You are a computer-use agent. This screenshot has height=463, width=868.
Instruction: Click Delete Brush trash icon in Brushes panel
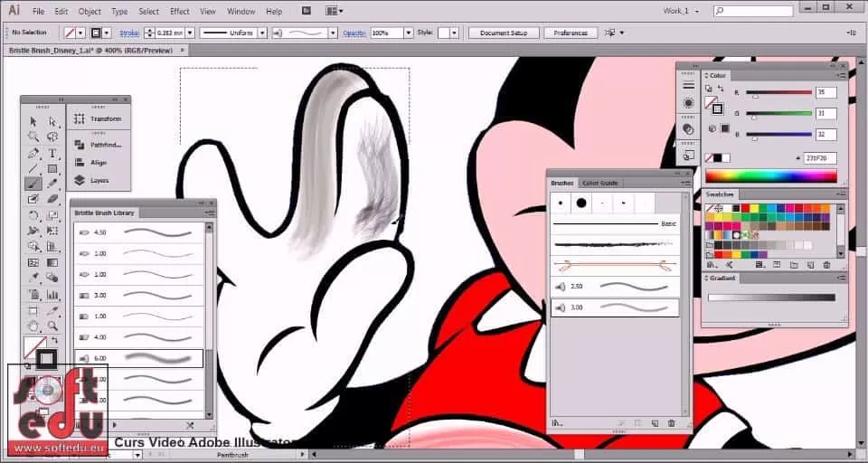click(672, 423)
